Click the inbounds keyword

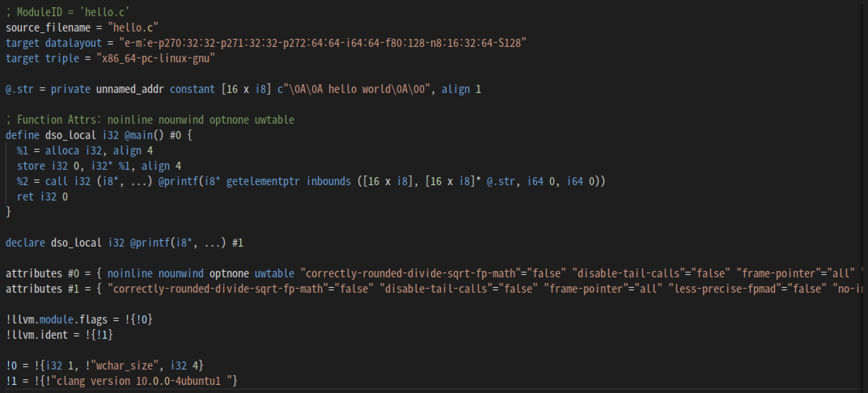coord(328,181)
